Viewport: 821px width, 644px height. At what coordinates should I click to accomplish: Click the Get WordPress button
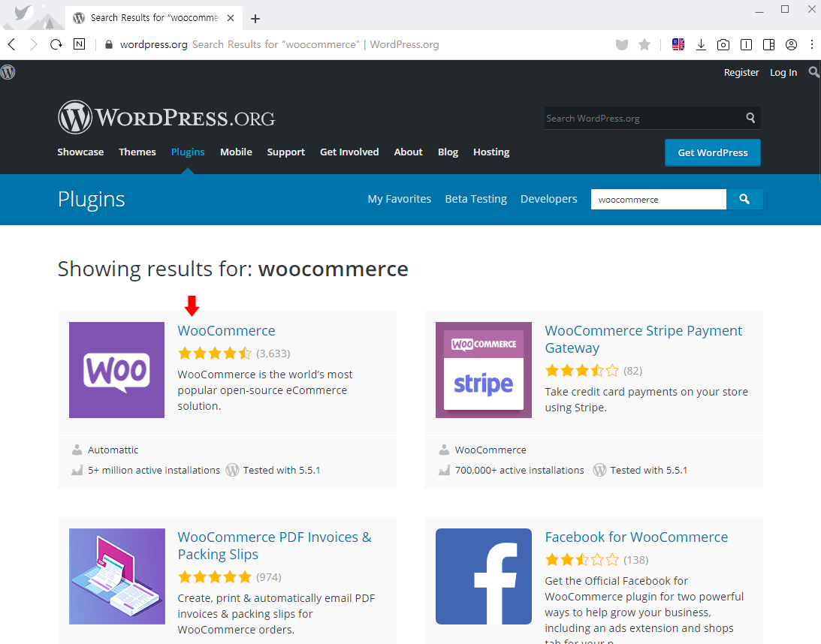(713, 153)
